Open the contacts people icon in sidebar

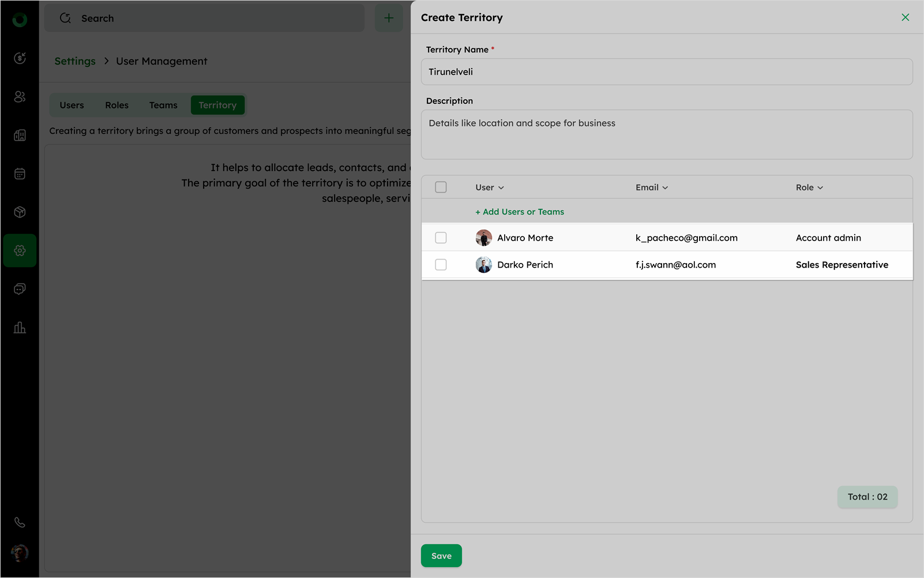(x=20, y=96)
